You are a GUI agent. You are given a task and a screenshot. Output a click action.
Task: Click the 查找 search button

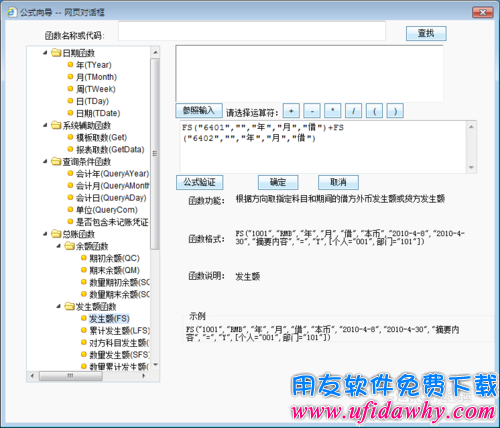(426, 33)
